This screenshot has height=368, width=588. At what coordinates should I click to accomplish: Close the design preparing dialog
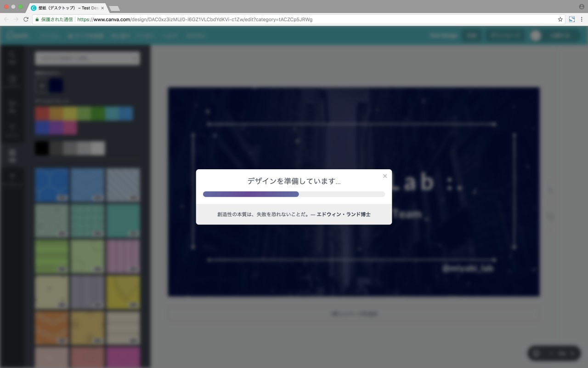[385, 176]
